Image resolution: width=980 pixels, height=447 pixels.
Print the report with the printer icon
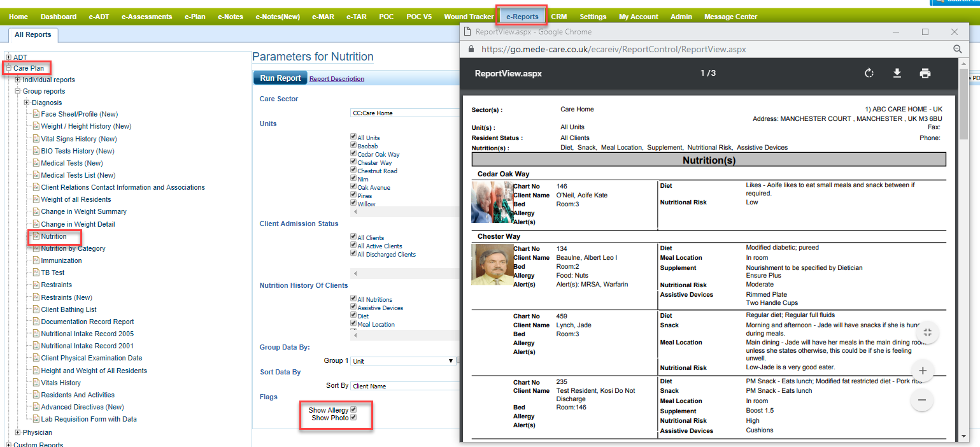925,73
